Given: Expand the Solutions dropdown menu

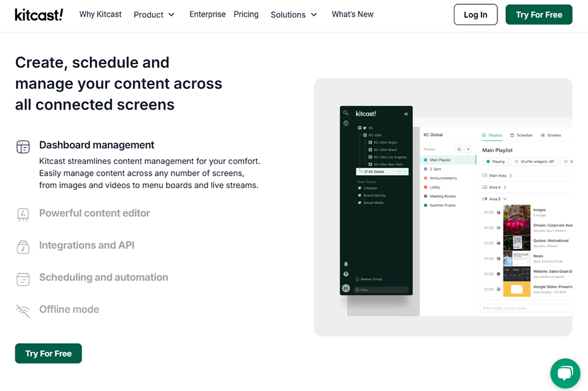Looking at the screenshot, I should pyautogui.click(x=293, y=15).
